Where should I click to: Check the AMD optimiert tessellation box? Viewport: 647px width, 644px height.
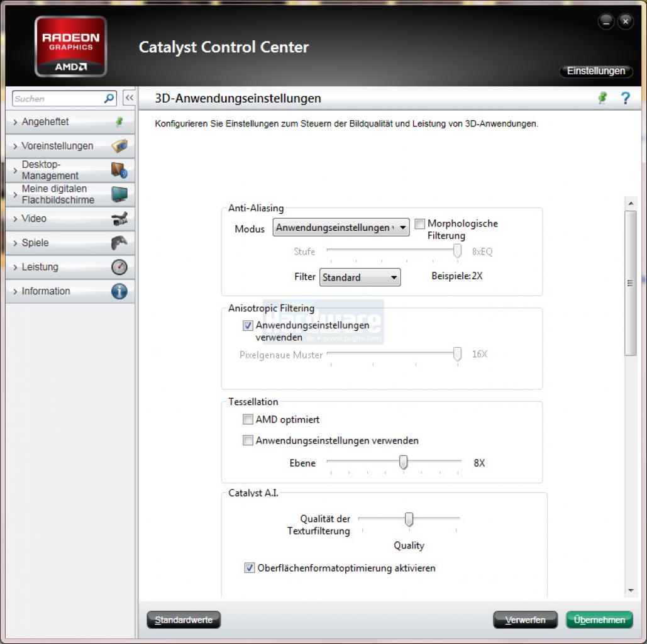pos(248,419)
